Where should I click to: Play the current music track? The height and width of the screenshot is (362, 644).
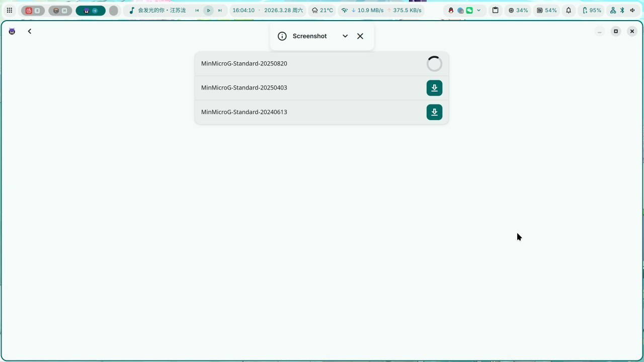tap(208, 10)
